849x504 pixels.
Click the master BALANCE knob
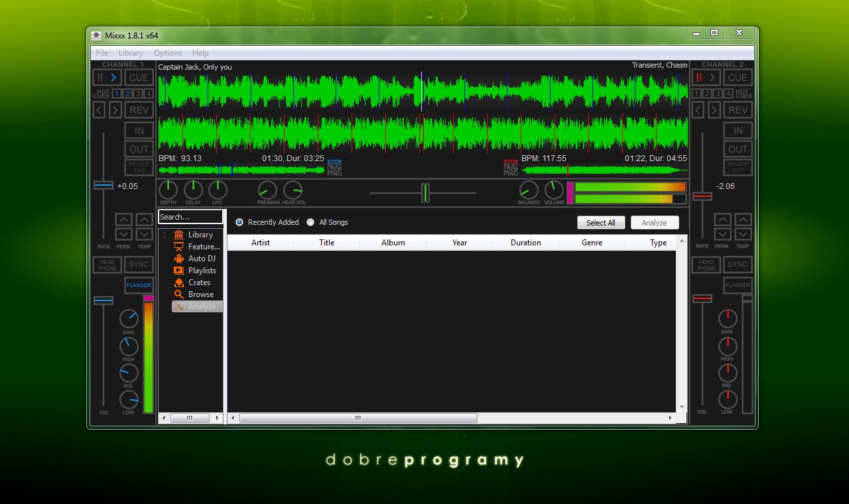tap(529, 190)
